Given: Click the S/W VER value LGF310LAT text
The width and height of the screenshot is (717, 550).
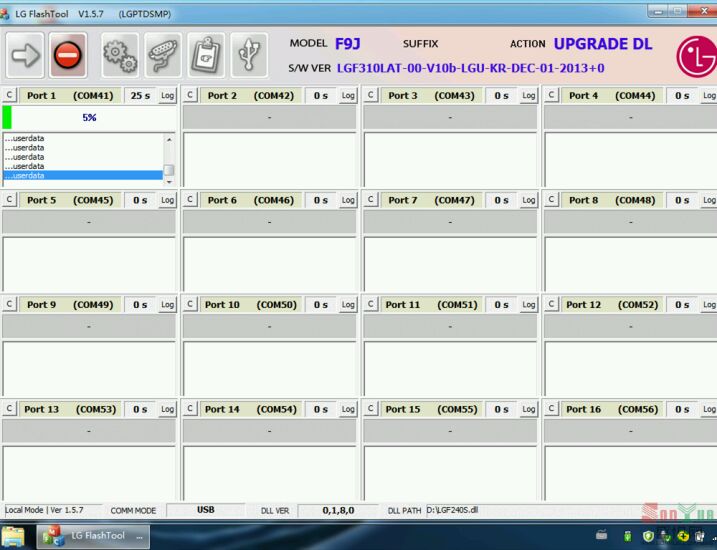Looking at the screenshot, I should tap(471, 68).
